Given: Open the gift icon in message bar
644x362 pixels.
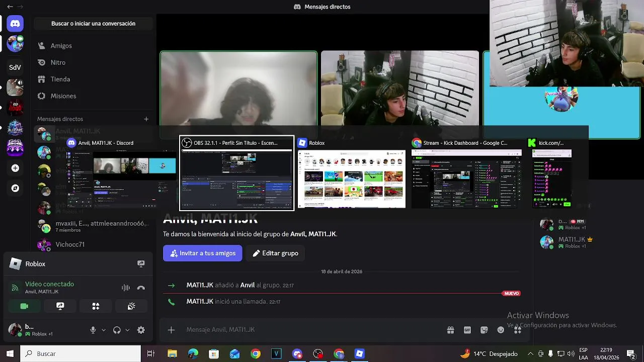Looking at the screenshot, I should [x=450, y=330].
